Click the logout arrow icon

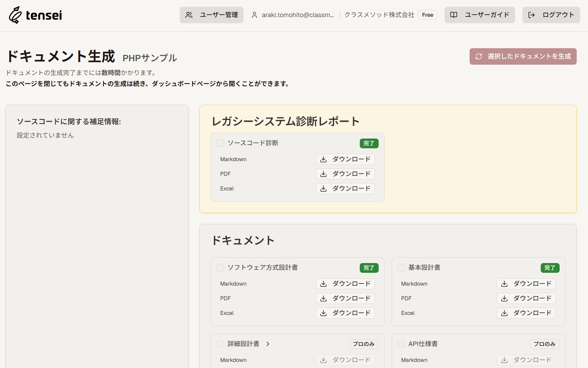(x=532, y=15)
